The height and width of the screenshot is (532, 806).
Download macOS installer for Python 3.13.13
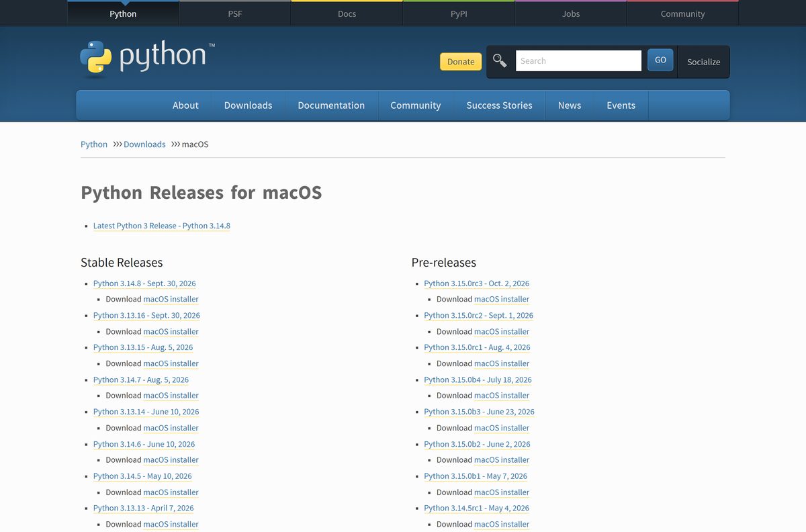point(171,525)
